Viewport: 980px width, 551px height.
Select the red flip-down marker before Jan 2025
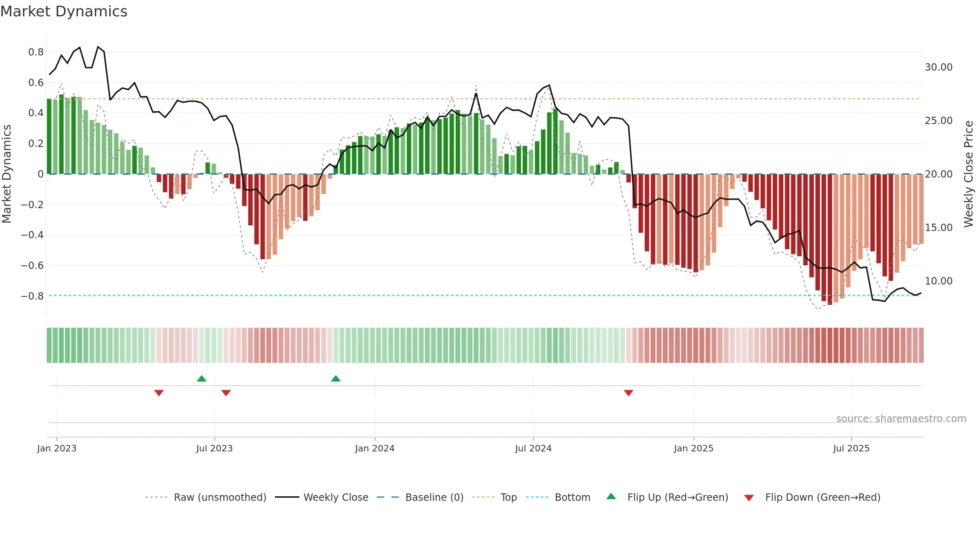click(628, 393)
